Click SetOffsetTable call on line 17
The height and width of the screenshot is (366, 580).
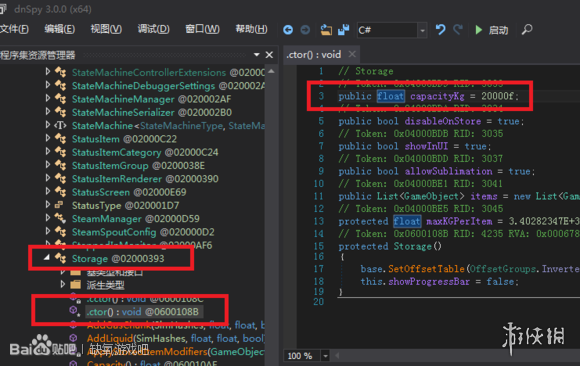pos(426,269)
